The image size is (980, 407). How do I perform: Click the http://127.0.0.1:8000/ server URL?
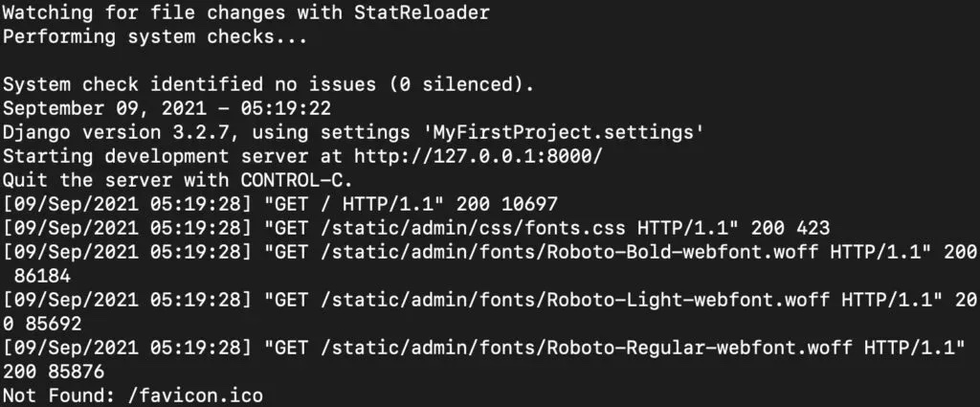pos(479,156)
